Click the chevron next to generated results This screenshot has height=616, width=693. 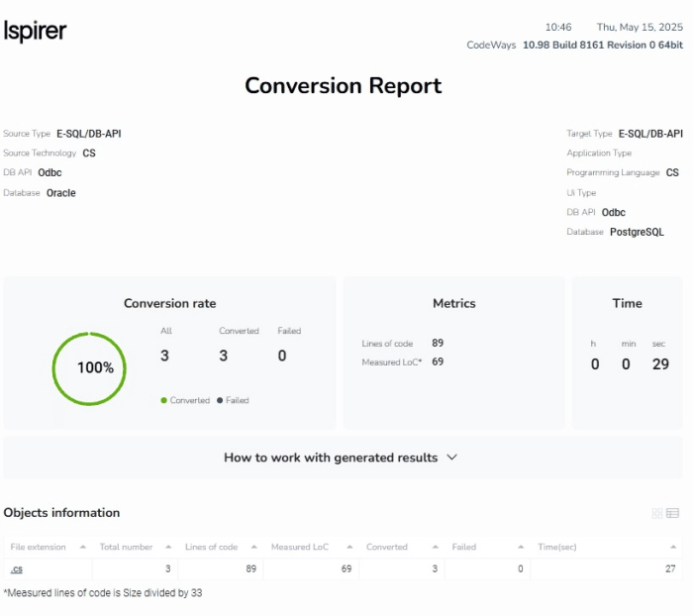pos(452,458)
